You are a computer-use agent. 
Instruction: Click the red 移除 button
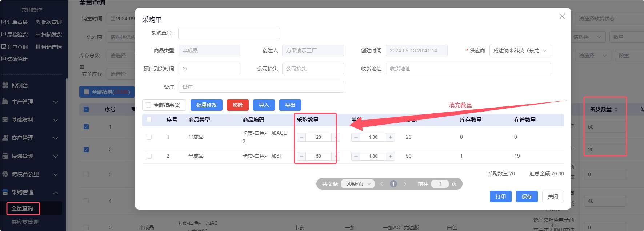tap(237, 105)
